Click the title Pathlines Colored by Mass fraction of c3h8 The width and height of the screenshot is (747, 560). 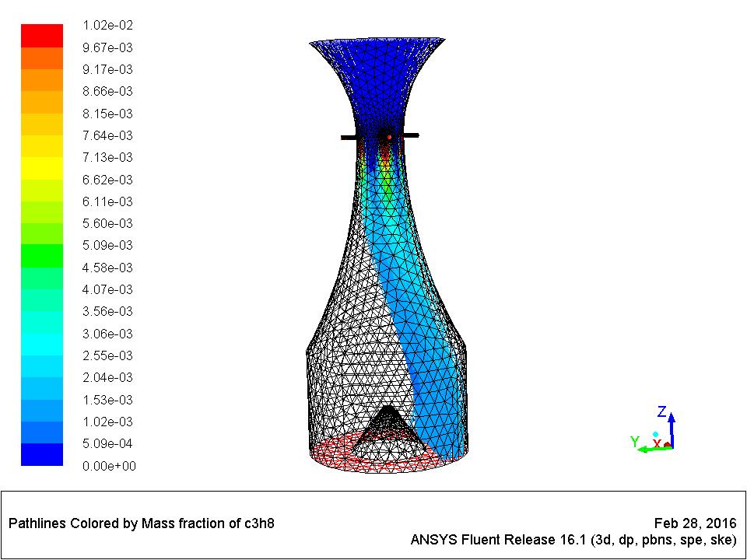pos(142,523)
